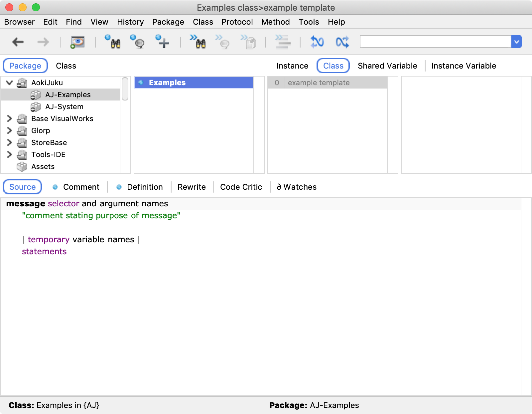This screenshot has height=414, width=532.
Task: Expand the Base VisualWorks bundle
Action: tap(9, 118)
